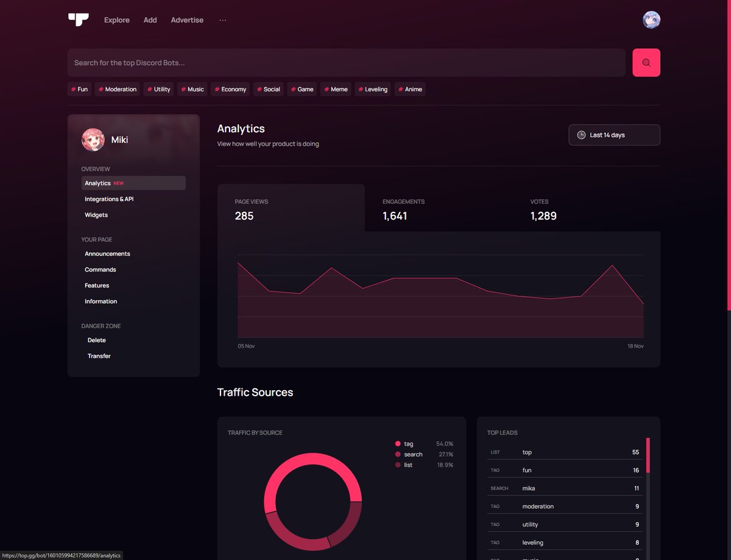
Task: Click the '27.1%' search percentage value
Action: 446,454
